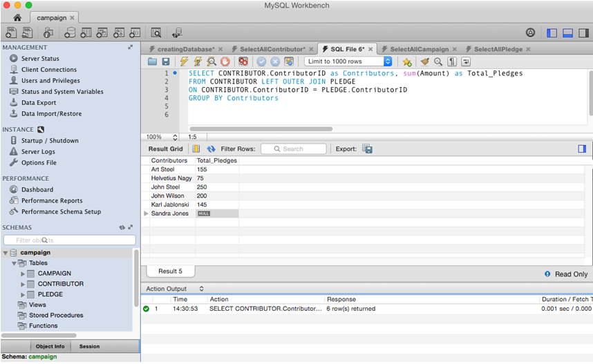Click the Open SQL script folder icon
Viewport: 593px width, 364px height.
pos(153,61)
